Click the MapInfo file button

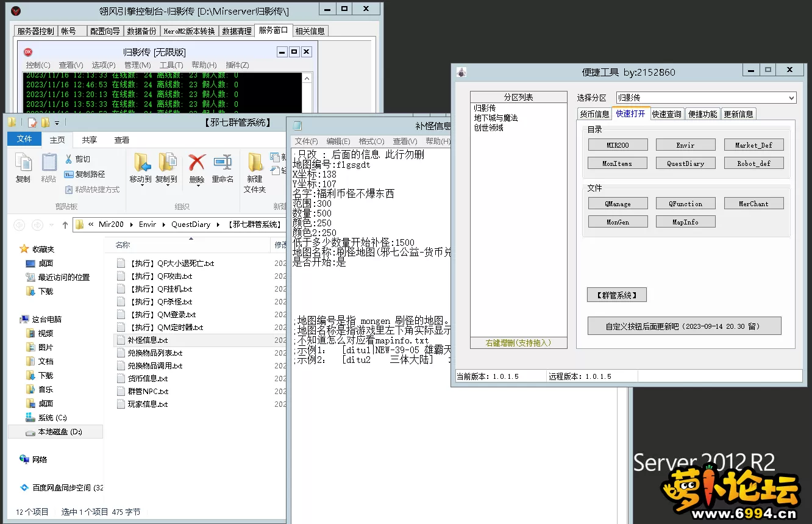coord(685,222)
